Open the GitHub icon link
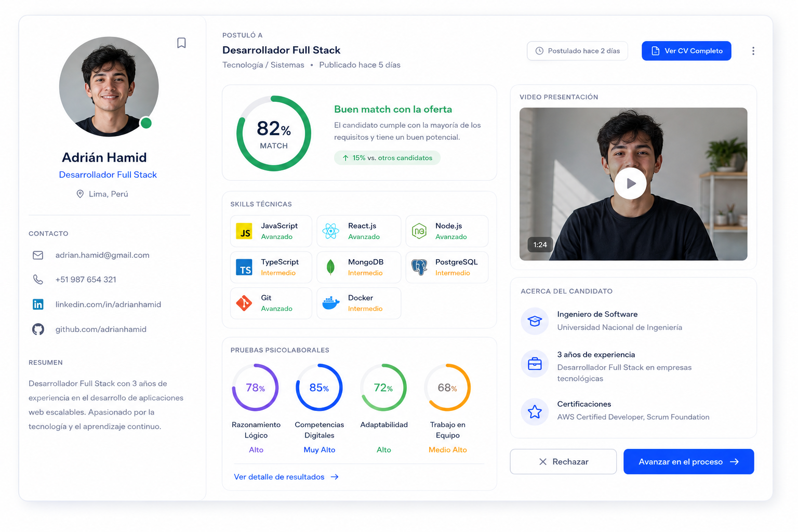Viewport: 798px width, 532px height. 38,329
